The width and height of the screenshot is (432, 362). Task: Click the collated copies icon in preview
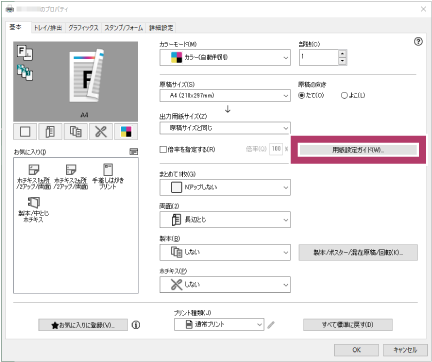[x=25, y=72]
